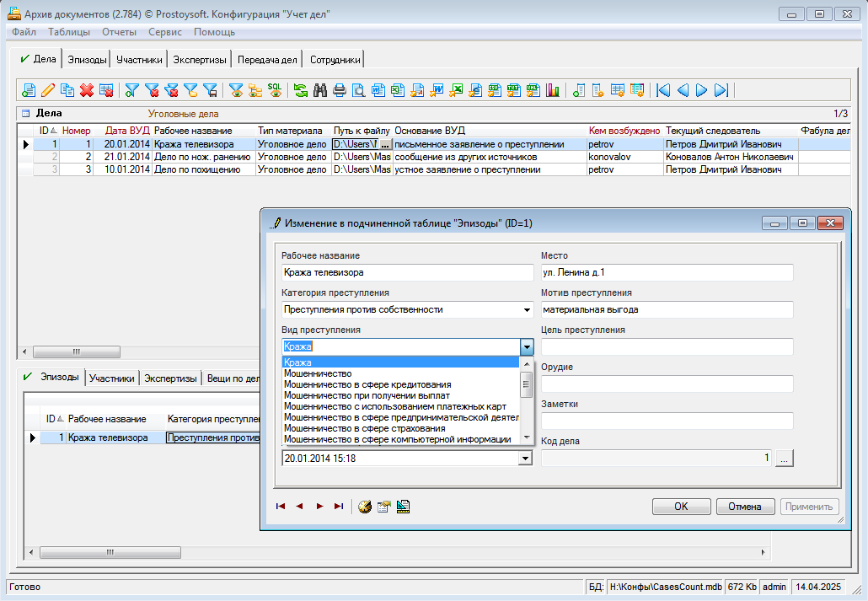Viewport: 868px width, 601px height.
Task: Click the Отмена button
Action: tap(745, 506)
